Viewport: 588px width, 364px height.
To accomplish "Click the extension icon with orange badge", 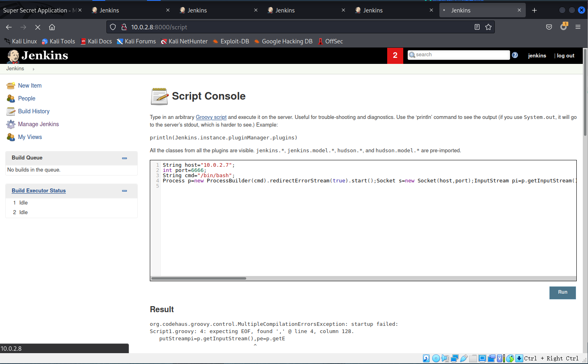I will coord(564,27).
